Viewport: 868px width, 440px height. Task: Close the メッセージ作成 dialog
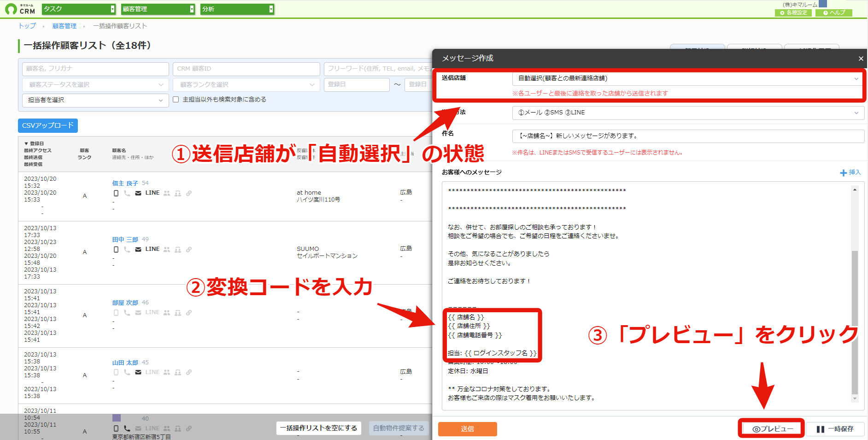coord(861,59)
